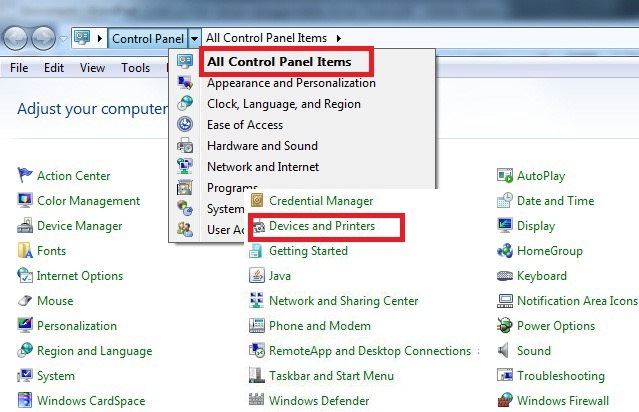Open the Edit menu
Image resolution: width=639 pixels, height=412 pixels.
point(53,68)
